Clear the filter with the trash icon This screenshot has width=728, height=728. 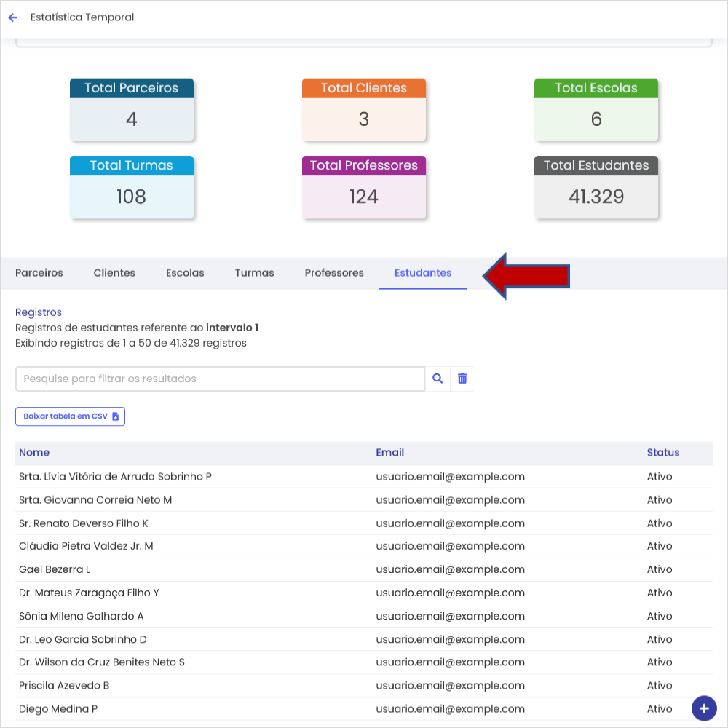[x=462, y=379]
